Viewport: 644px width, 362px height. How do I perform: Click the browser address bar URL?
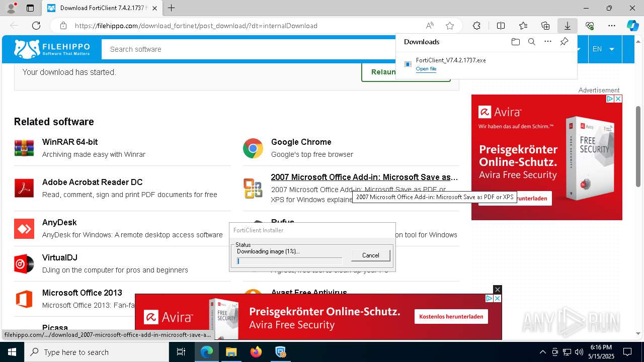[196, 26]
